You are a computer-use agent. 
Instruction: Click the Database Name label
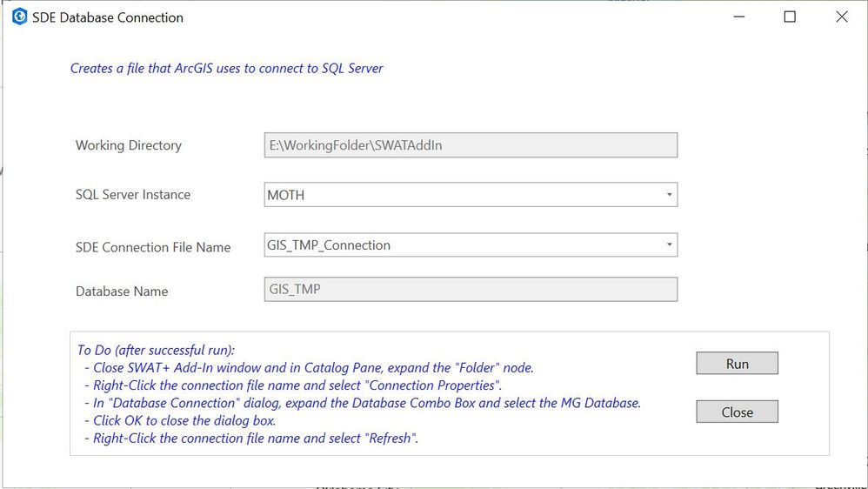click(x=122, y=291)
